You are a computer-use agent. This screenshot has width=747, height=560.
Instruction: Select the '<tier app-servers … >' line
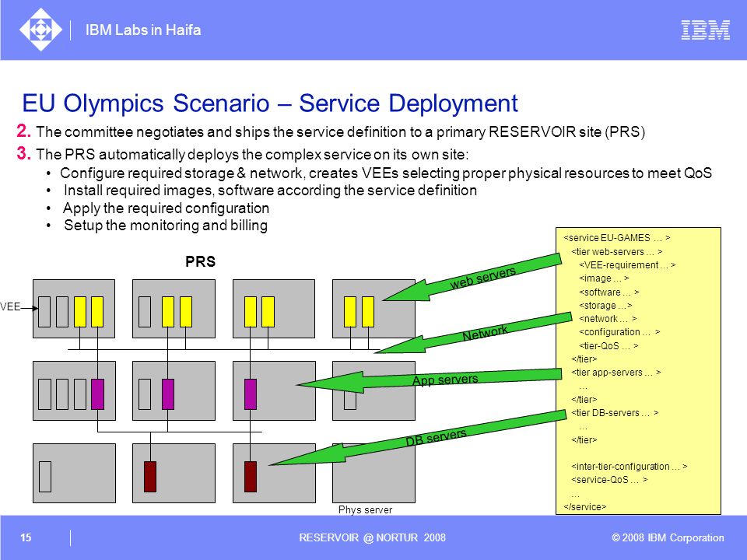point(616,373)
